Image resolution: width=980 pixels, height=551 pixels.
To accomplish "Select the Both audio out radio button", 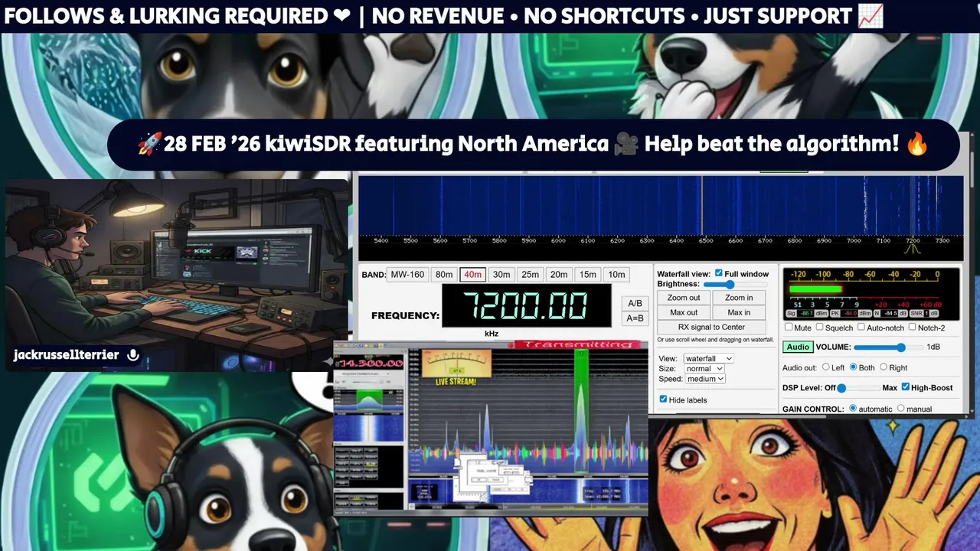I will coord(854,367).
